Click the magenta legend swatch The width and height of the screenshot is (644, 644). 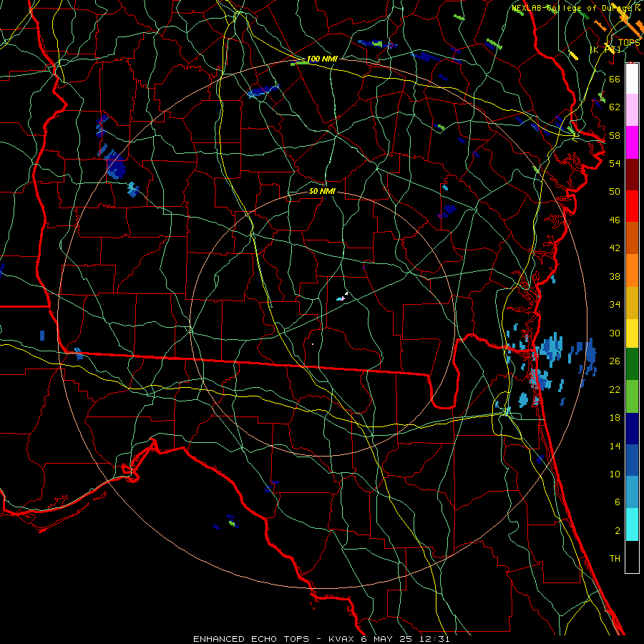632,142
